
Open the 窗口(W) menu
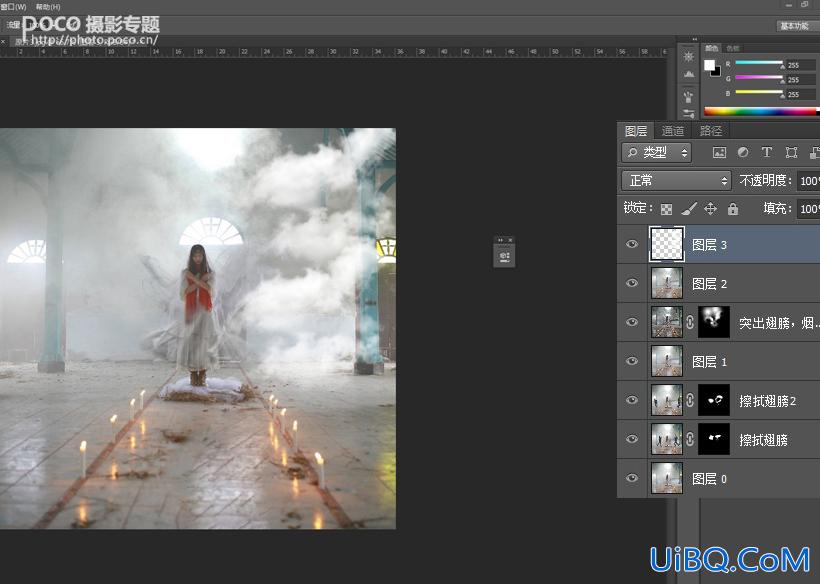[x=13, y=7]
